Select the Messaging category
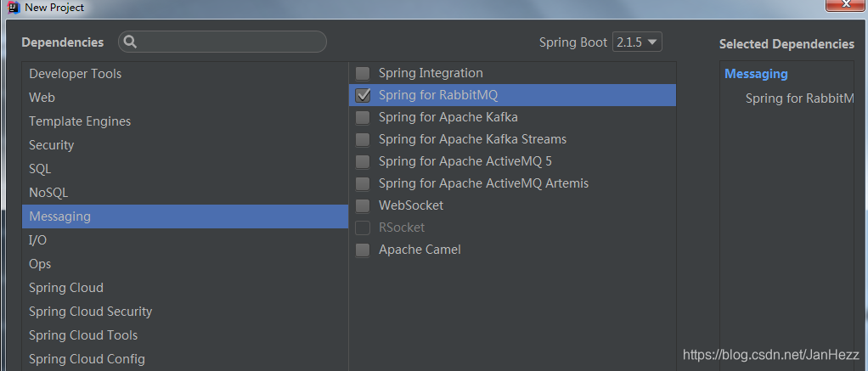The height and width of the screenshot is (371, 868). [185, 216]
